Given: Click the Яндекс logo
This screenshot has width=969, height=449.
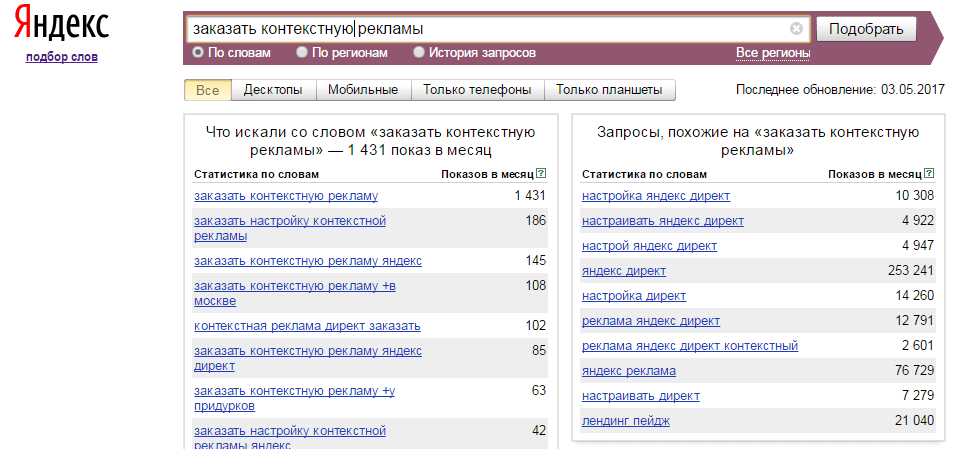Looking at the screenshot, I should click(x=61, y=23).
